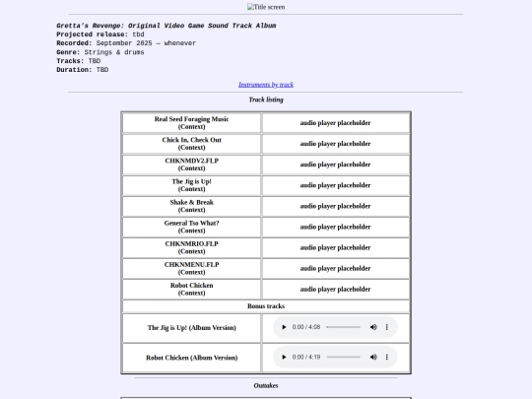The image size is (532, 399).
Task: Click audio placeholder for Shake & Break
Action: pos(335,206)
